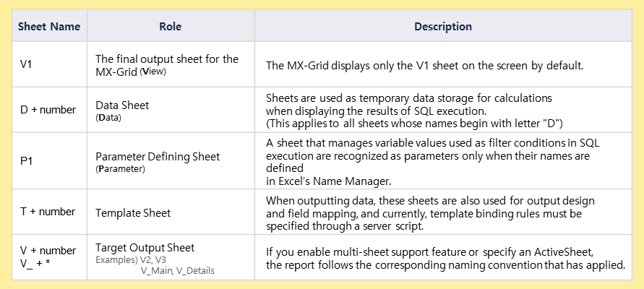Image resolution: width=644 pixels, height=289 pixels.
Task: Click Parameter Defining Sheet role text
Action: coord(158,157)
